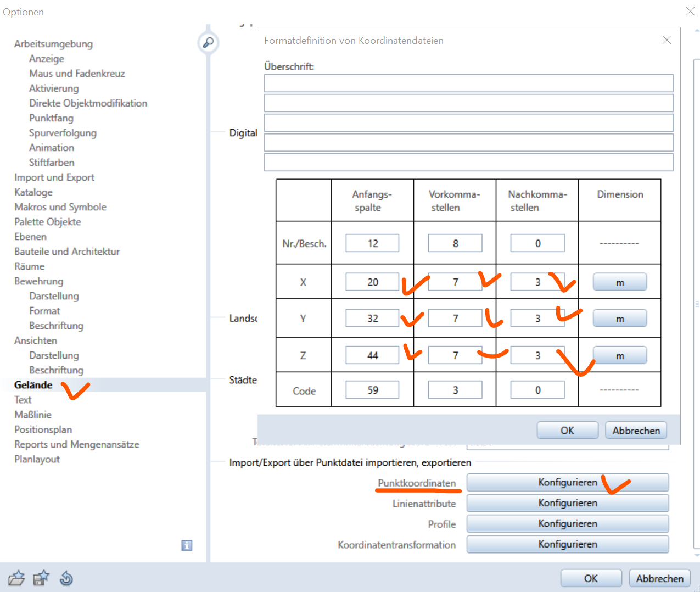Open Import und Export category

tap(54, 177)
